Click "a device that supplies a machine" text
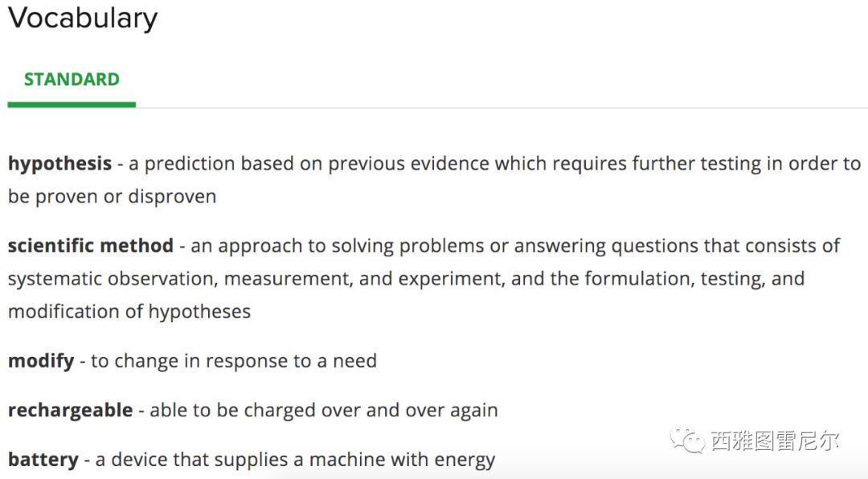This screenshot has width=868, height=479. (240, 461)
